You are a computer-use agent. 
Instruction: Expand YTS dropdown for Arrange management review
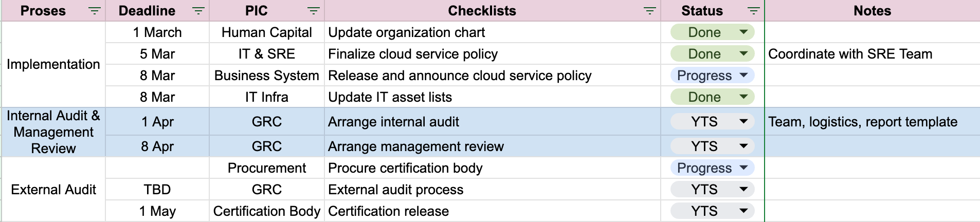743,146
